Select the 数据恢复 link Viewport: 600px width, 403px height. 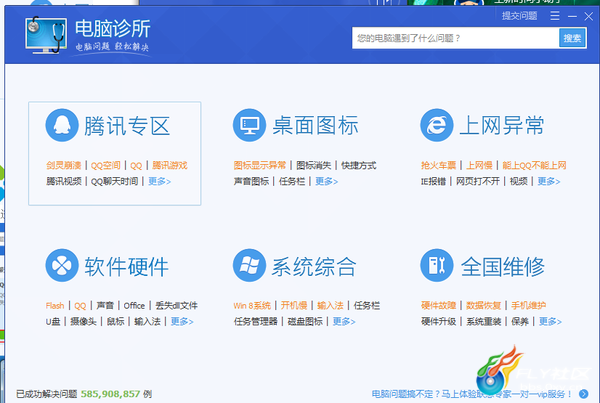[484, 305]
